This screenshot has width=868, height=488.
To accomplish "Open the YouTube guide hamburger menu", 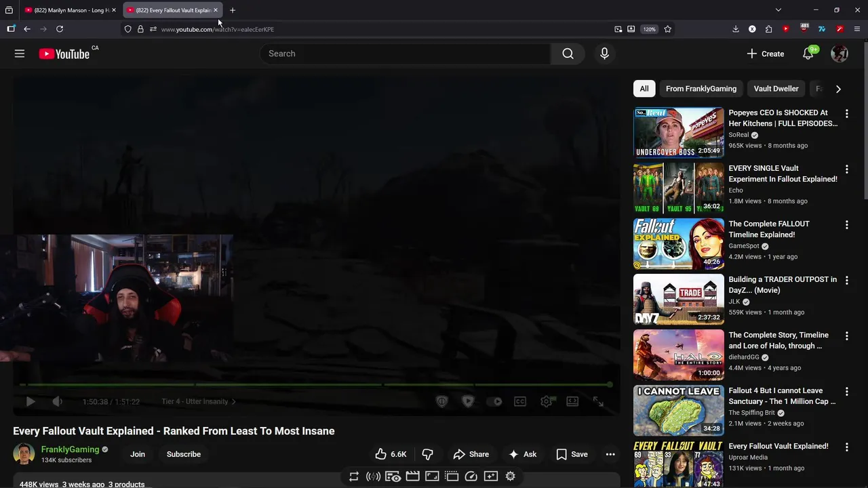I will click(20, 54).
